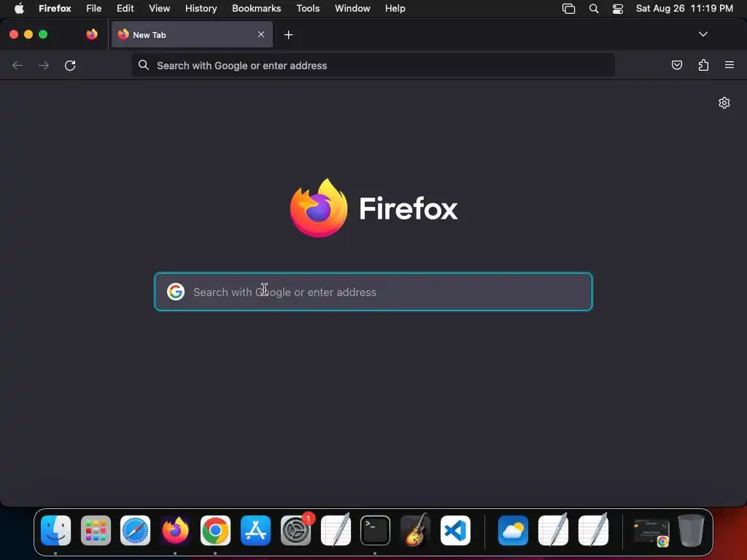Open Visual Studio Code from the Dock

tap(455, 530)
